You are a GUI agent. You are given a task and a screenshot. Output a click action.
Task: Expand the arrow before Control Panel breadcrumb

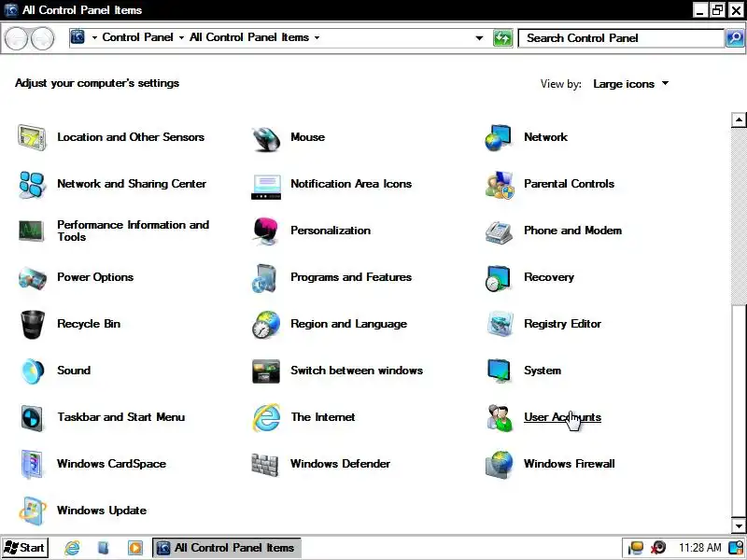94,37
